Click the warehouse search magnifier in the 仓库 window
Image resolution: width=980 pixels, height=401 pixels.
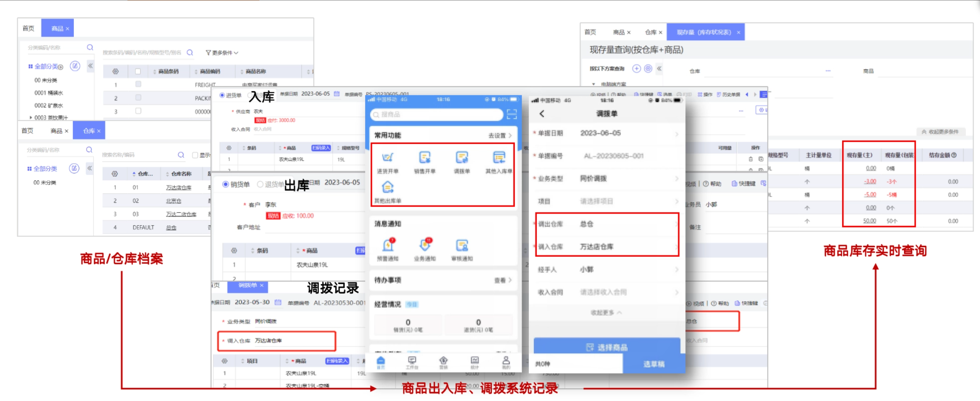(181, 155)
